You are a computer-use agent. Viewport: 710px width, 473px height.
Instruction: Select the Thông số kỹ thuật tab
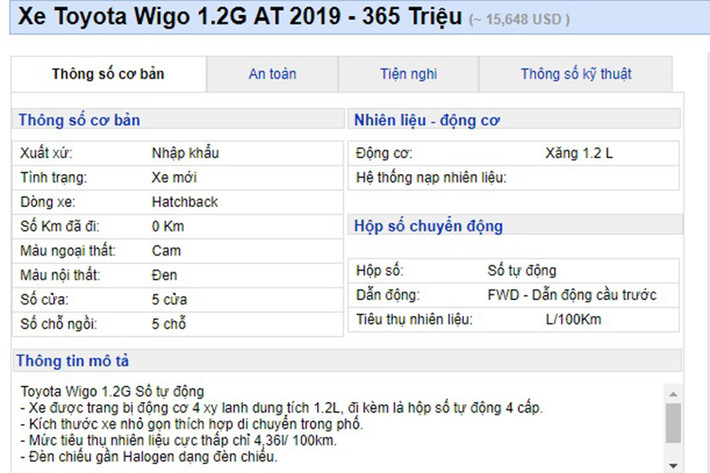click(x=576, y=74)
